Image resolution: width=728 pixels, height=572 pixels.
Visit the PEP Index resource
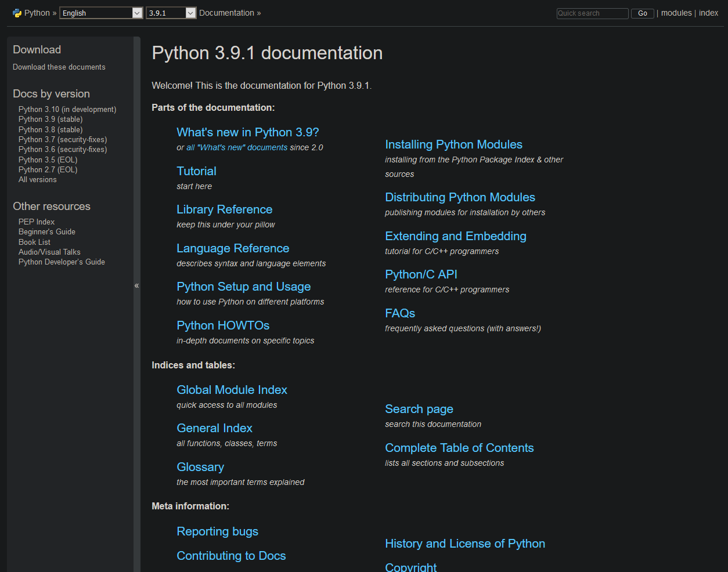click(x=36, y=222)
